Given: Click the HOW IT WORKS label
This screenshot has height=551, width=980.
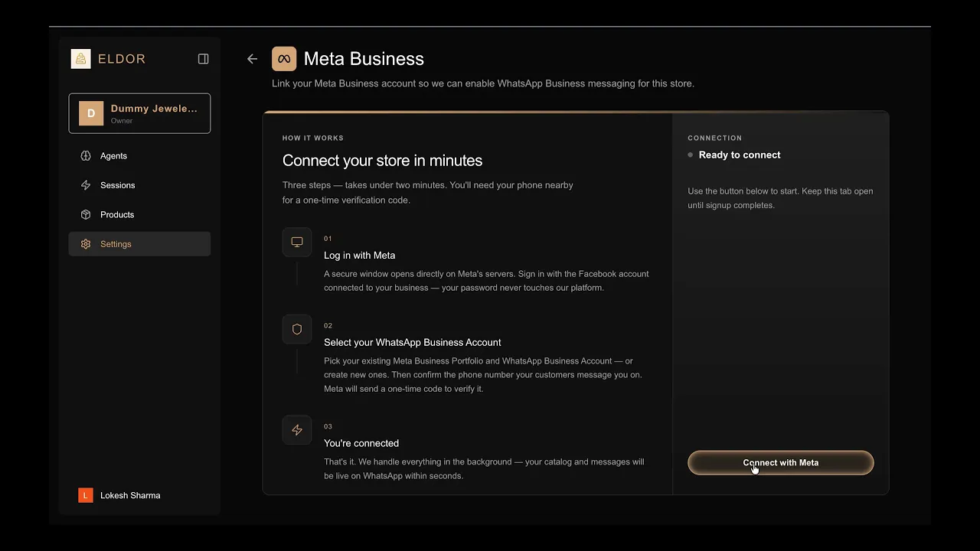Looking at the screenshot, I should pos(313,138).
